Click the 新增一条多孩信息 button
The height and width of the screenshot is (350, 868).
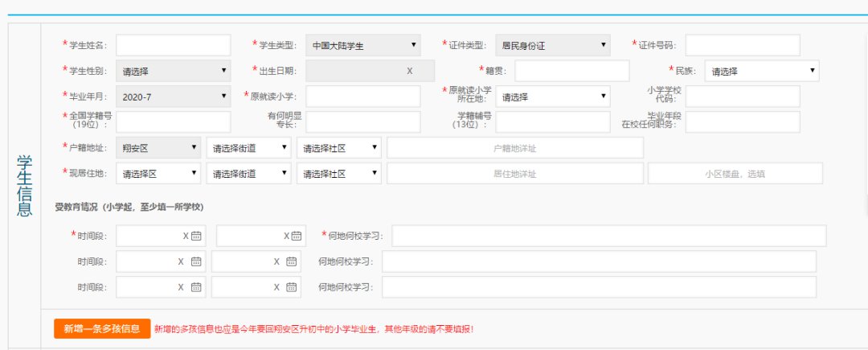(102, 329)
